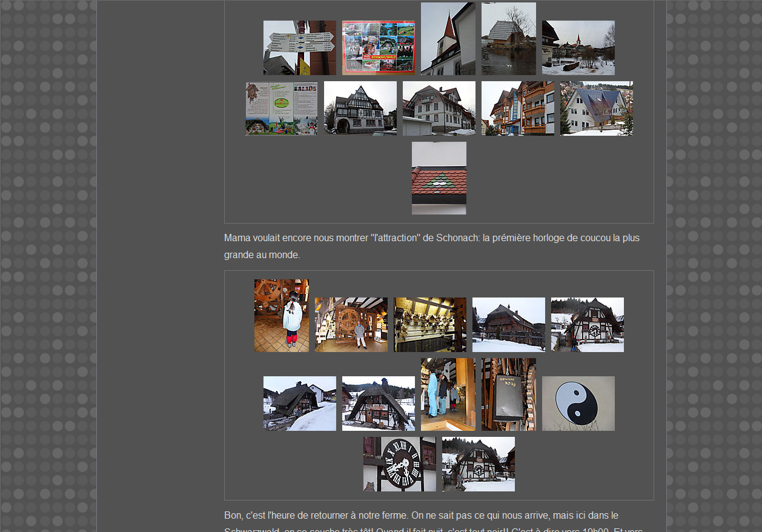The height and width of the screenshot is (532, 762).
Task: View the apartment building with wooden balconies
Action: coord(517,108)
